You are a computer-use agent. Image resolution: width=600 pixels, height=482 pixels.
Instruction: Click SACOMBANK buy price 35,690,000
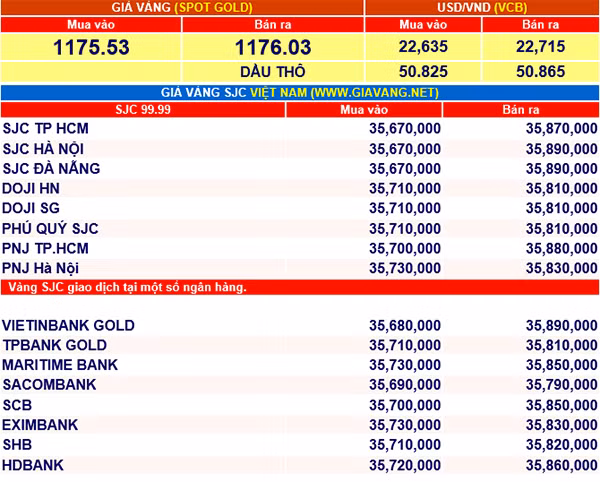coord(405,385)
